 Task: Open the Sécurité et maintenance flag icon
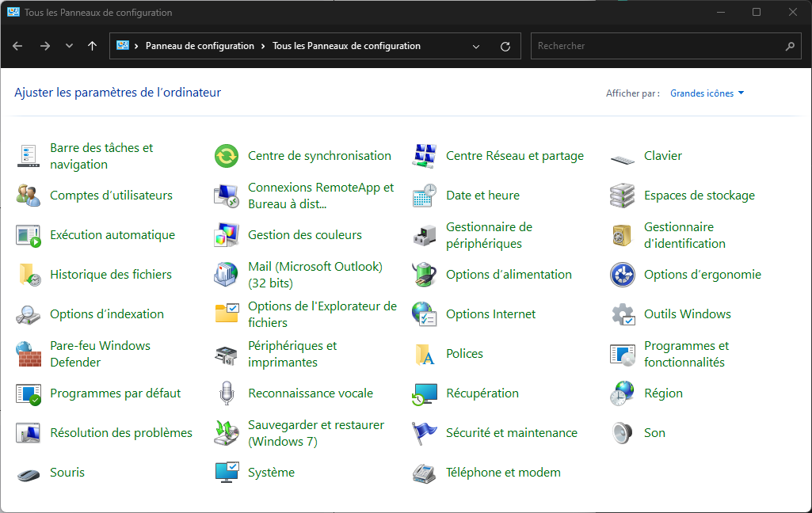coord(424,433)
